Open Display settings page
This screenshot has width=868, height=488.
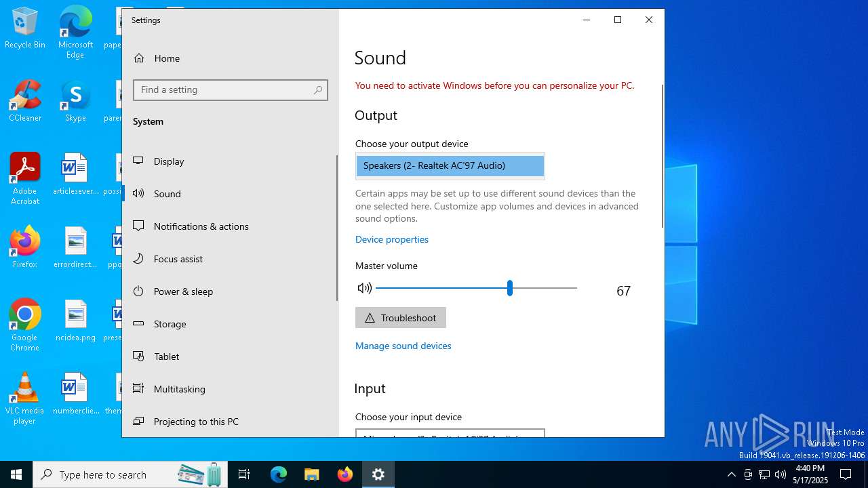pyautogui.click(x=229, y=161)
